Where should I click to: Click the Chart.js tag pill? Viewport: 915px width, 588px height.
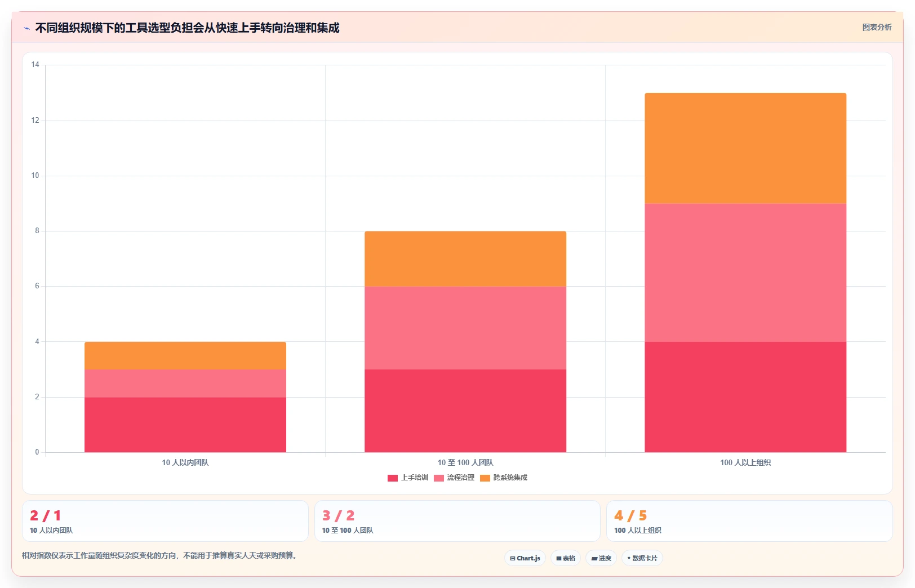point(525,558)
